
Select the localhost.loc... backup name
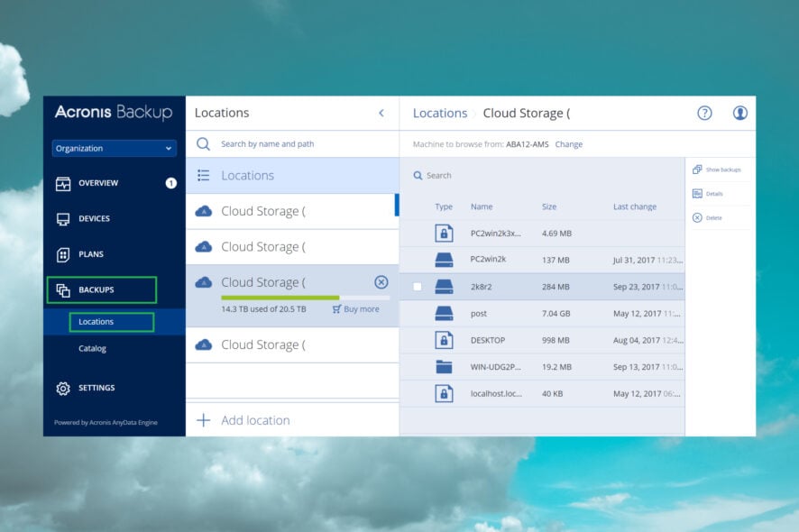[496, 394]
